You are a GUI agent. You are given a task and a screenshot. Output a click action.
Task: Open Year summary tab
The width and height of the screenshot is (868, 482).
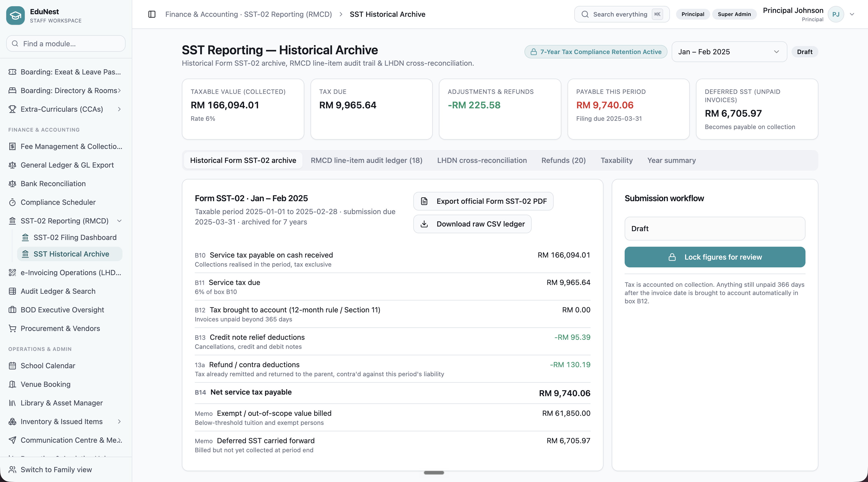pos(671,160)
